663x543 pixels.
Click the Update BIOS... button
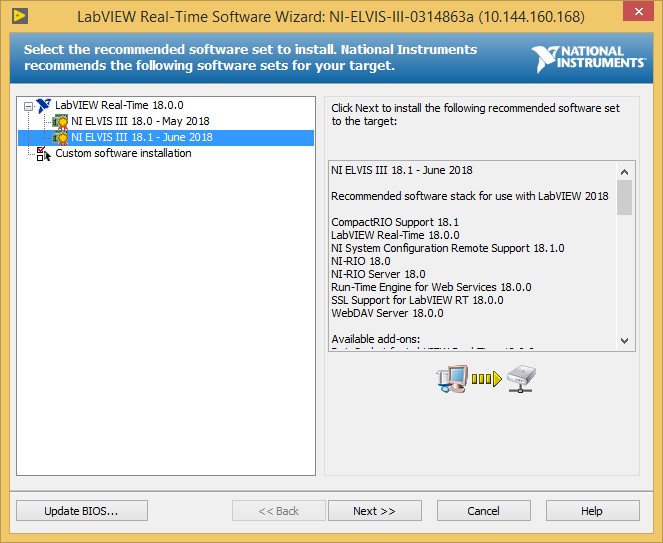point(81,511)
